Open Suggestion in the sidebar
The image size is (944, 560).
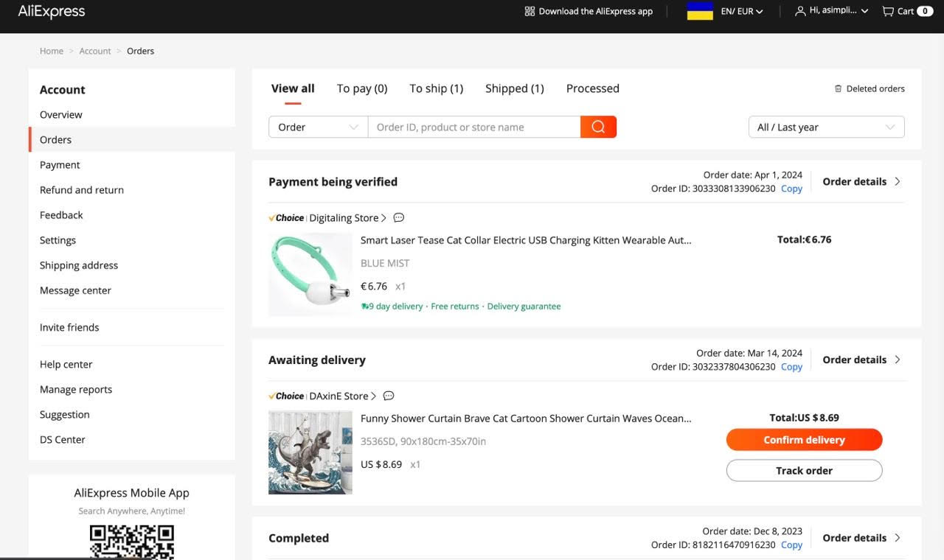point(65,415)
